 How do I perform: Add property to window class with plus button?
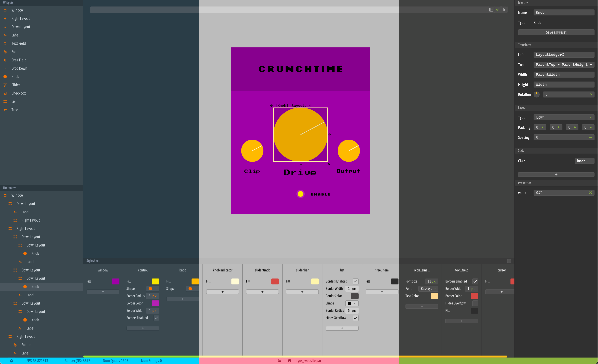click(103, 292)
